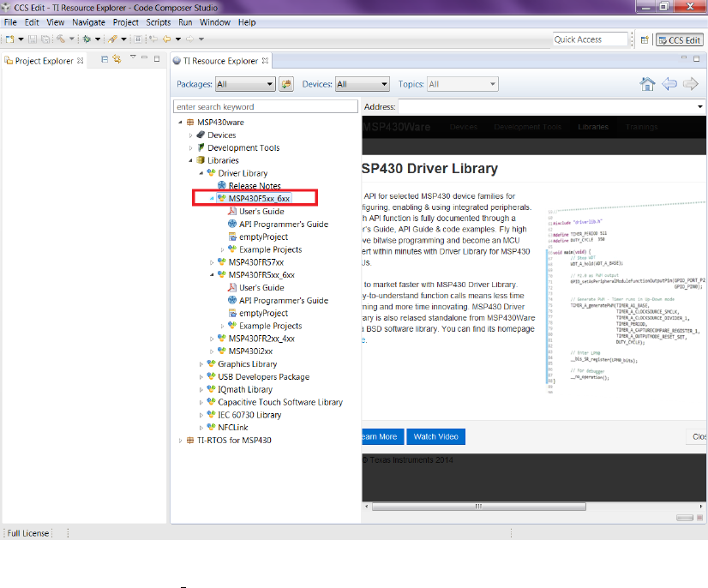
Task: Collapse the MSP430ware tree node
Action: coord(180,123)
